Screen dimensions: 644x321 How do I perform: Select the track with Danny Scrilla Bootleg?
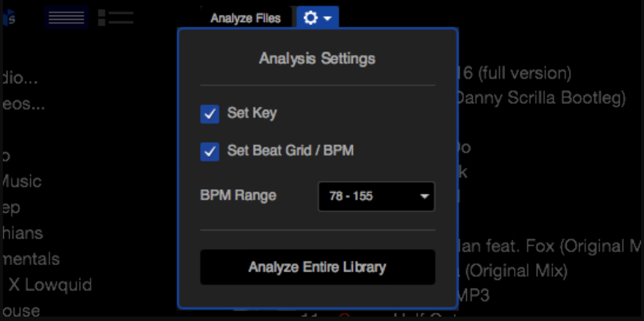point(542,98)
